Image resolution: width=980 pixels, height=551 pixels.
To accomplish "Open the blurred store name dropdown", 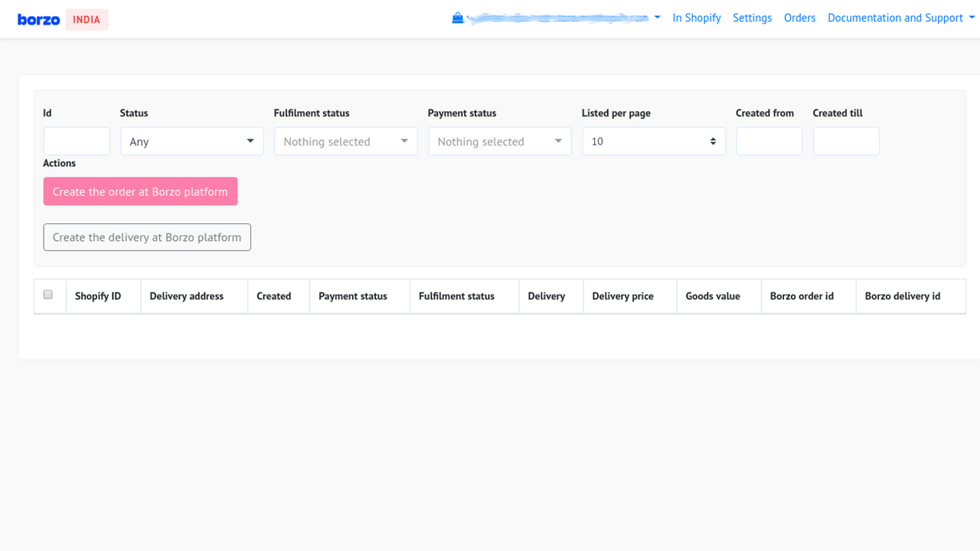I will tap(557, 18).
